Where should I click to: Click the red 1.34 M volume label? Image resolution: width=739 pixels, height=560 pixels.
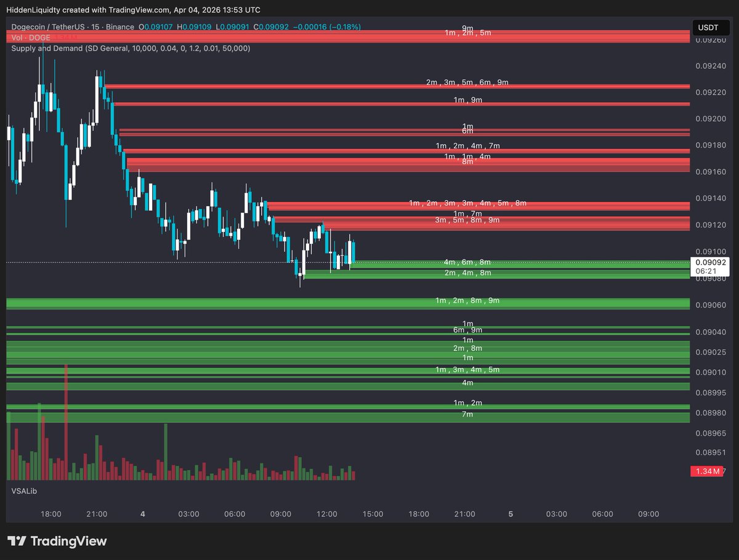coord(706,471)
